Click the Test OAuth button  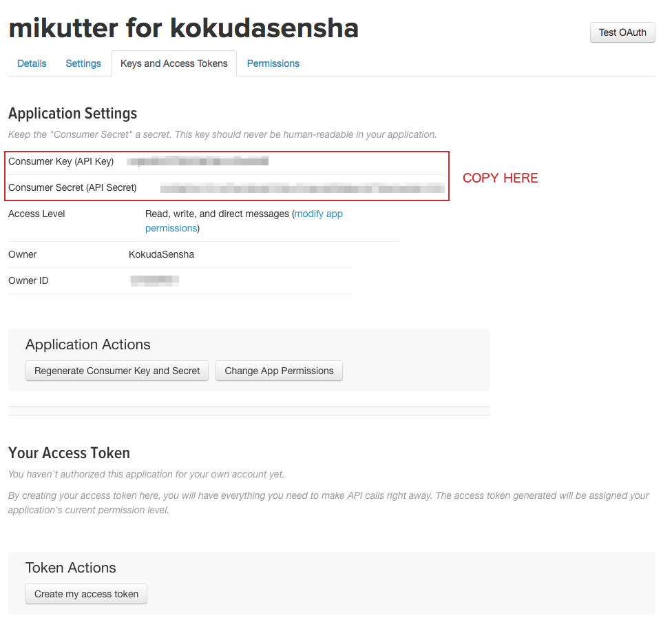[622, 32]
